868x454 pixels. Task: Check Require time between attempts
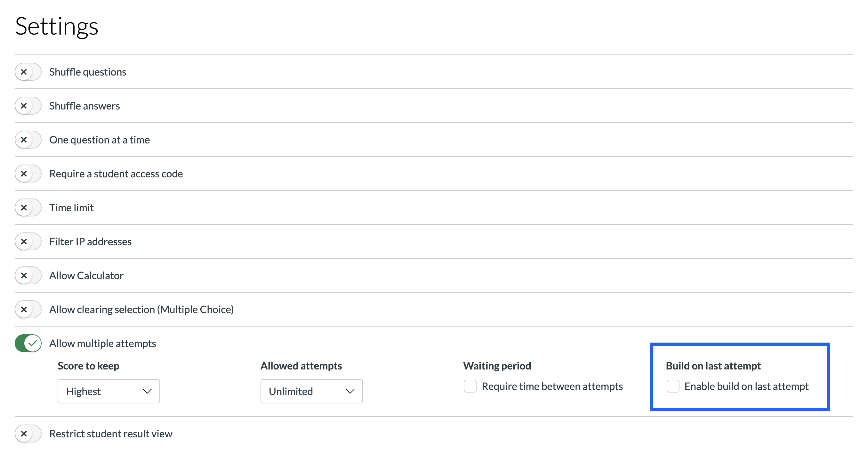click(470, 386)
